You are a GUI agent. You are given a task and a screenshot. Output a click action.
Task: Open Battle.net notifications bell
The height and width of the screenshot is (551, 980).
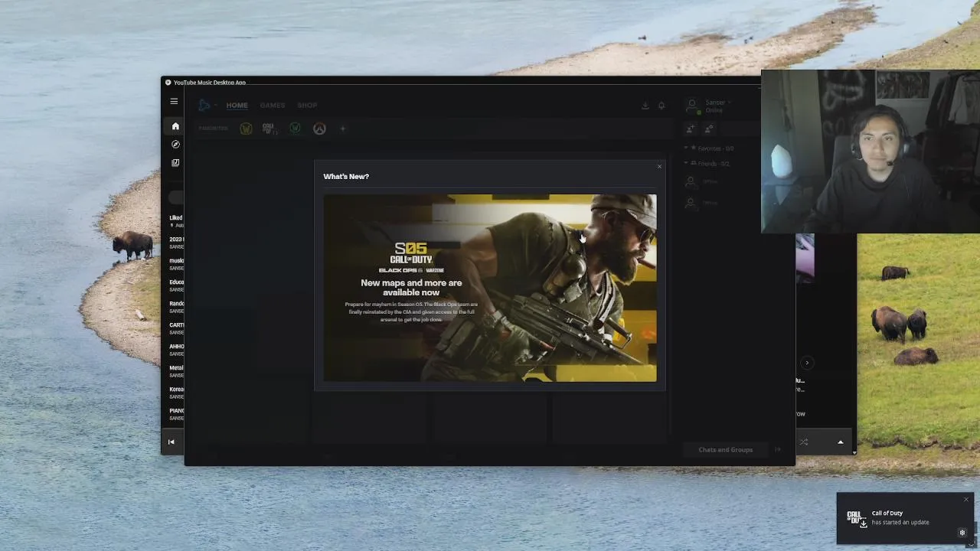click(x=661, y=106)
